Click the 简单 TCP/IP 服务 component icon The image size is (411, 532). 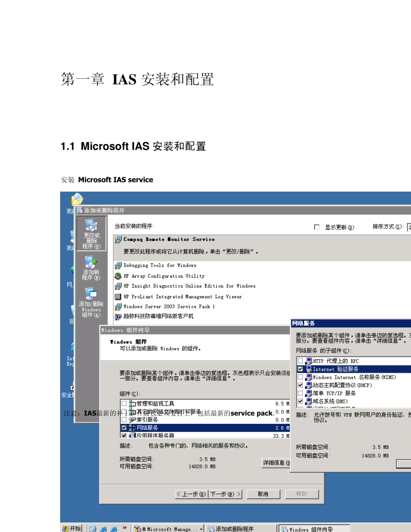click(x=308, y=393)
